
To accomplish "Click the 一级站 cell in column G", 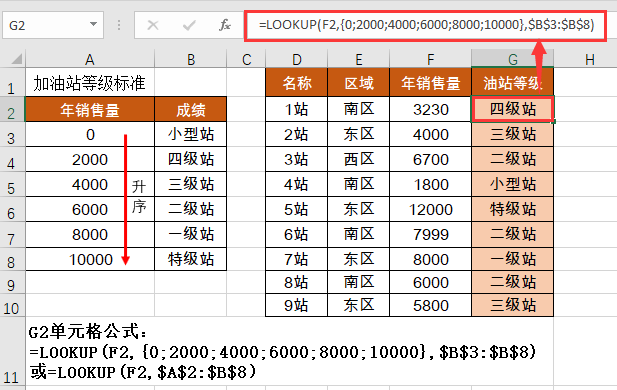I will 512,259.
